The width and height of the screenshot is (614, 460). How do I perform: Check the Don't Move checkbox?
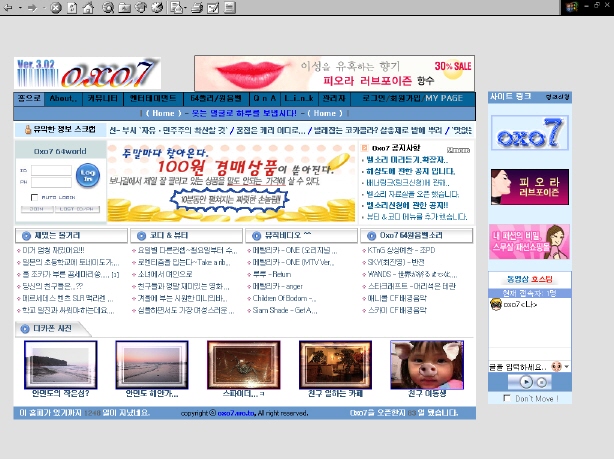tap(508, 398)
